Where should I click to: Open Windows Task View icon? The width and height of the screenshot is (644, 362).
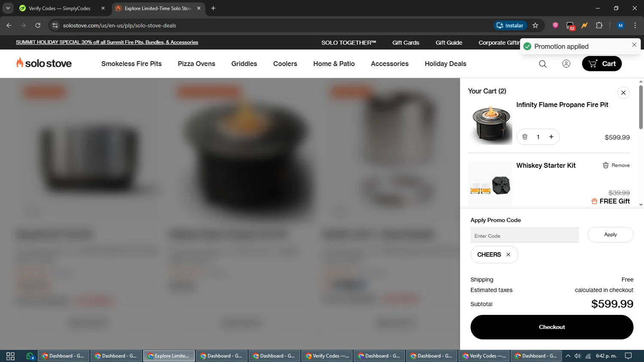click(x=10, y=356)
